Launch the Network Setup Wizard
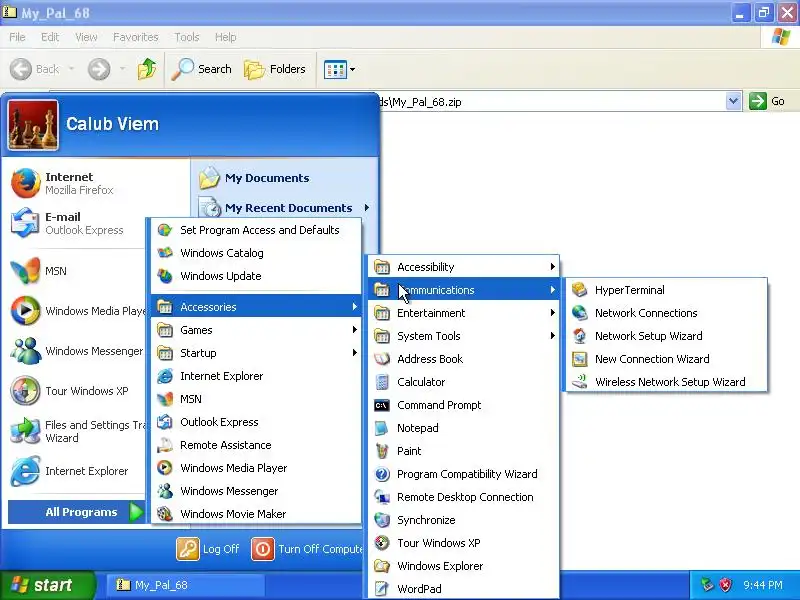 point(666,336)
